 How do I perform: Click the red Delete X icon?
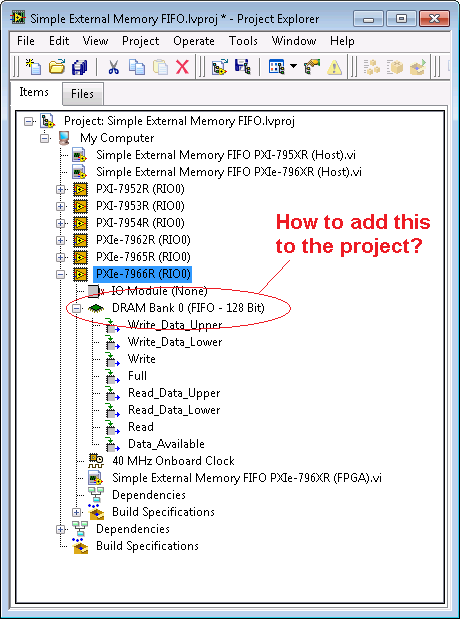[x=182, y=67]
